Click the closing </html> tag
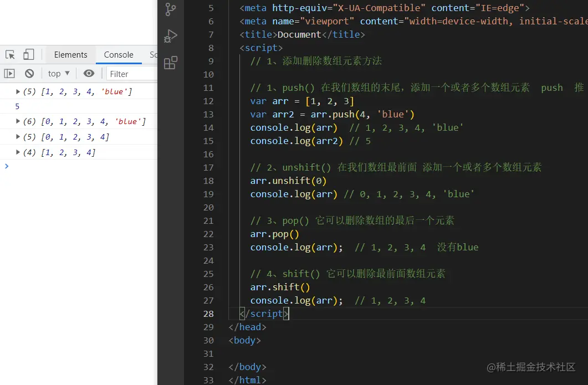The height and width of the screenshot is (385, 588). click(x=248, y=380)
